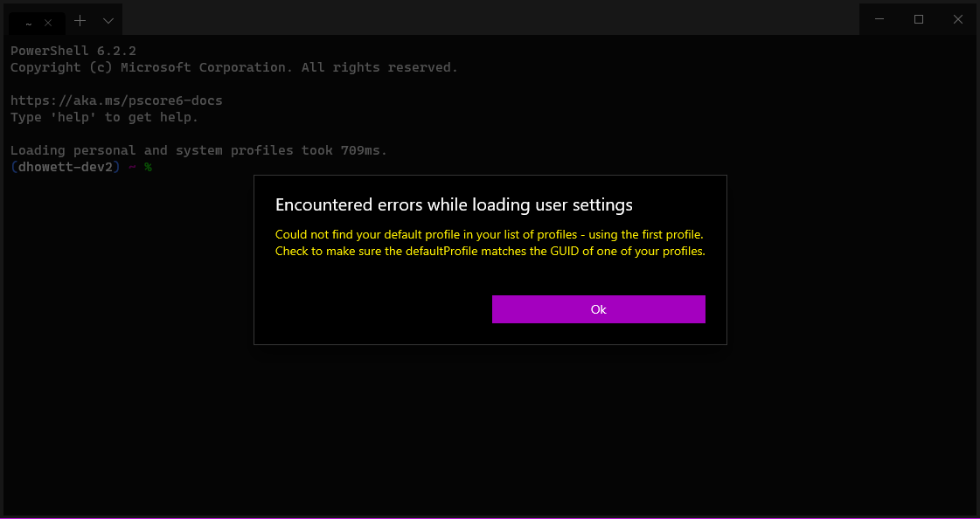Click the first error line about default profile
The height and width of the screenshot is (519, 980).
click(489, 234)
